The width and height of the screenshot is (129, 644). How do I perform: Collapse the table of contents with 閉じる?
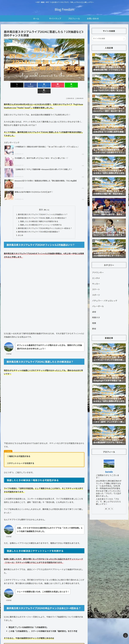tap(46, 210)
